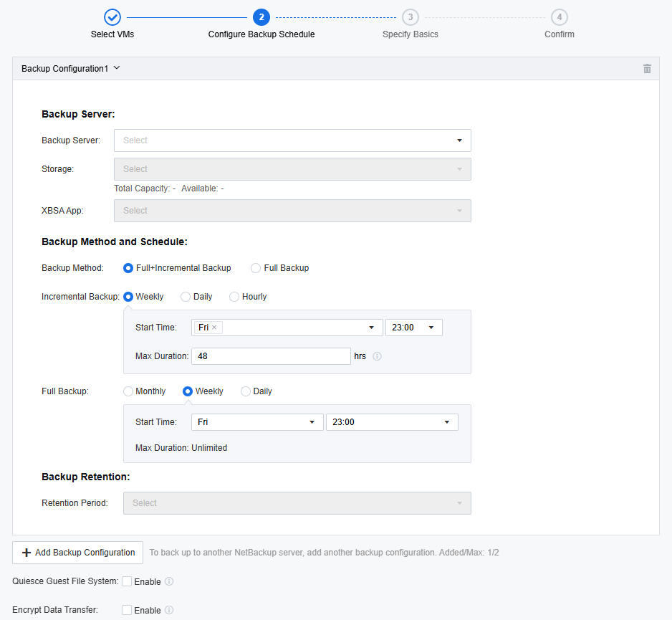
Task: Enable Quiesce Guest File System checkbox
Action: tap(127, 581)
